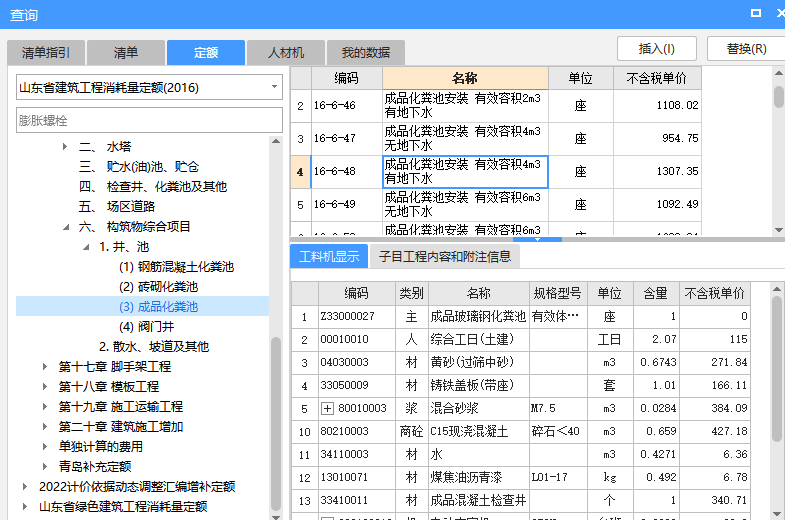Expand 单独计算的费用 node

point(45,447)
